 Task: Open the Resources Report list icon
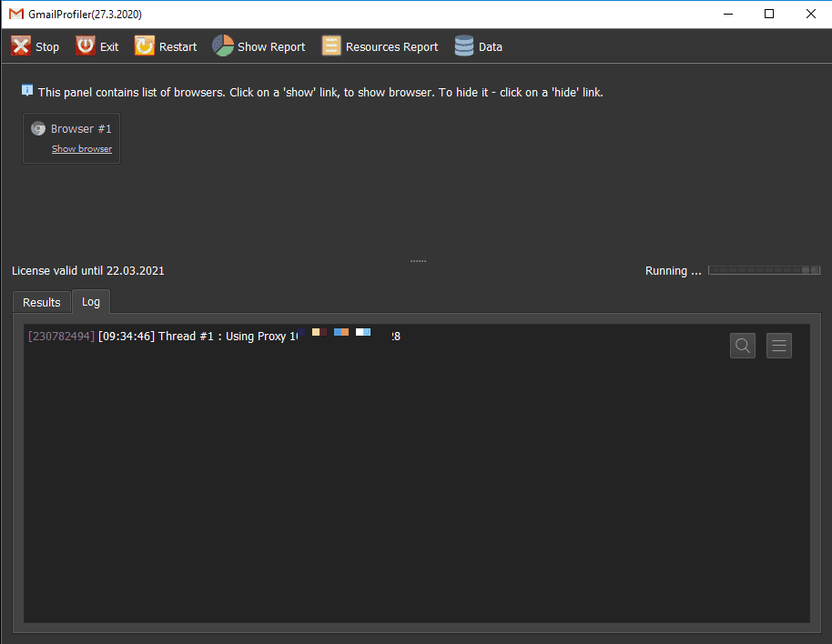(331, 46)
